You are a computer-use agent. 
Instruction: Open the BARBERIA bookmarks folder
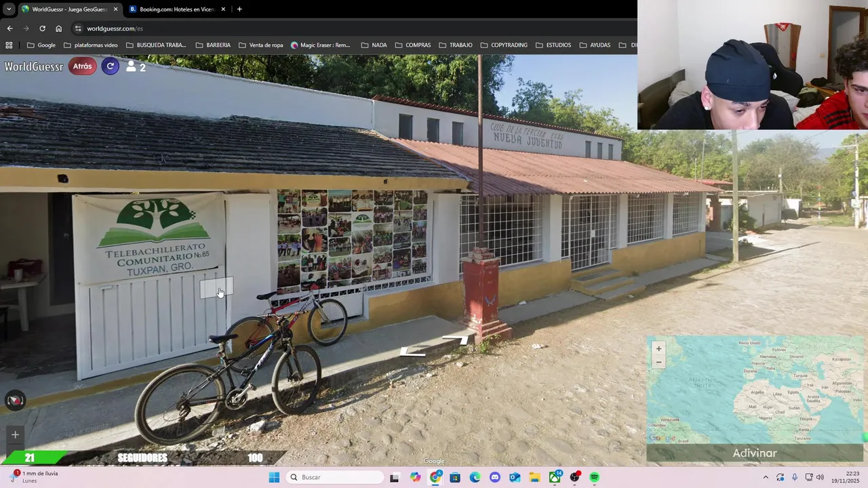214,45
